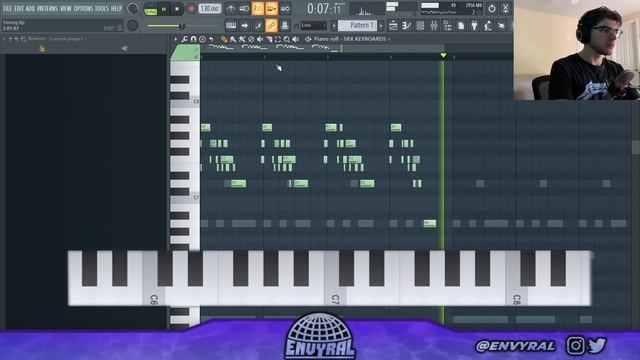Open the Browser panel from toolbar
The width and height of the screenshot is (640, 360).
[447, 25]
